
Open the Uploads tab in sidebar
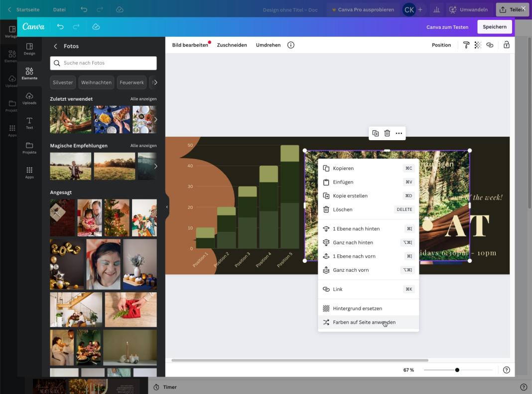pyautogui.click(x=29, y=98)
